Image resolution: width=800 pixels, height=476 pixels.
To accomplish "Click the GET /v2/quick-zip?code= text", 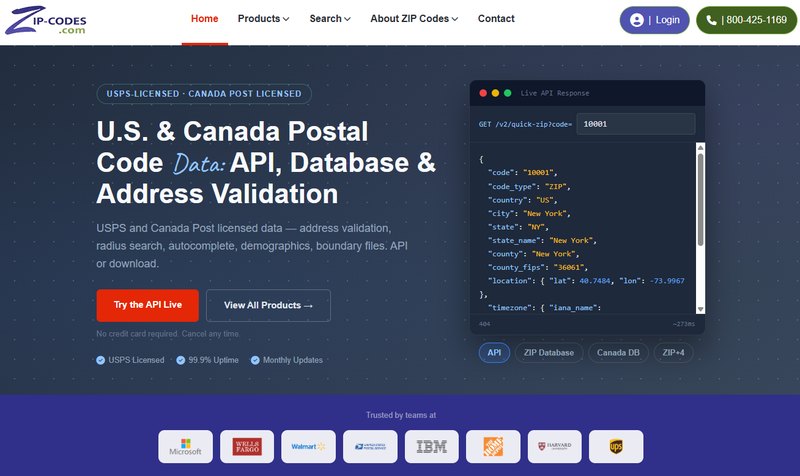I will click(525, 124).
